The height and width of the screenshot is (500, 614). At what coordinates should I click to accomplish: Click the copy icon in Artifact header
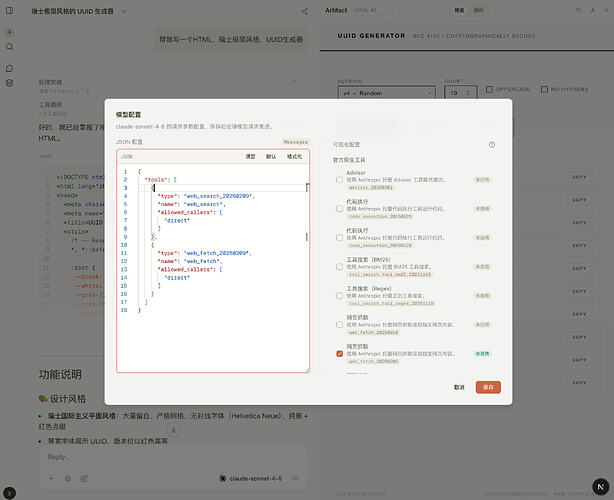(579, 11)
